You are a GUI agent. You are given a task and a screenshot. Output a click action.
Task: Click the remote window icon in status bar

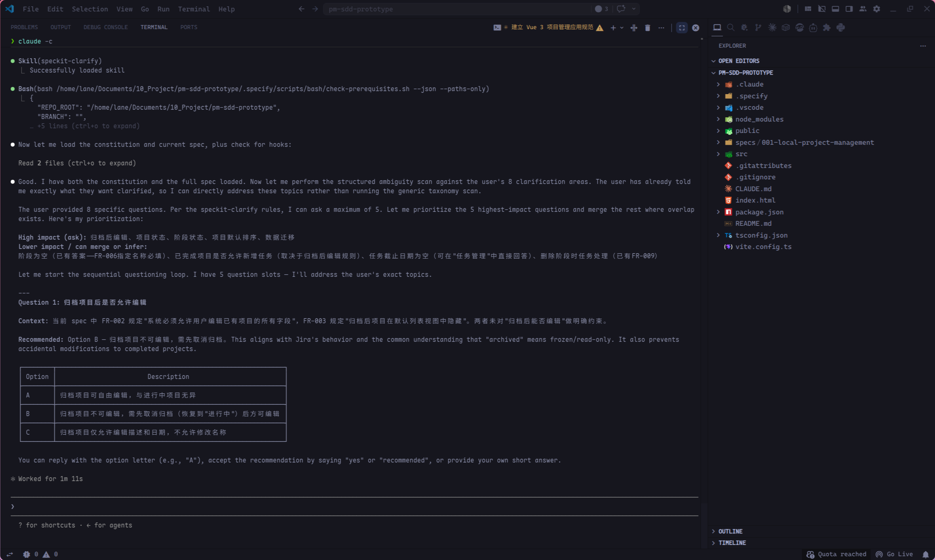10,555
